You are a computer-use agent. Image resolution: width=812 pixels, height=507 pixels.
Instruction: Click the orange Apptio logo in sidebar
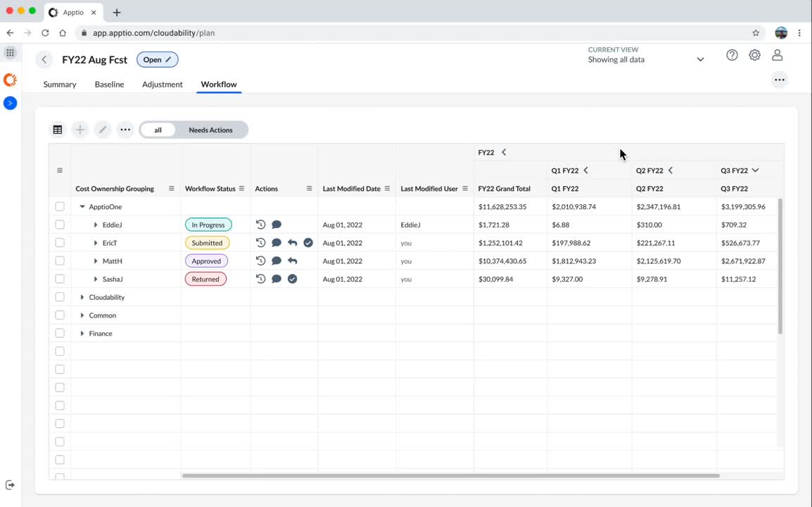pyautogui.click(x=10, y=80)
